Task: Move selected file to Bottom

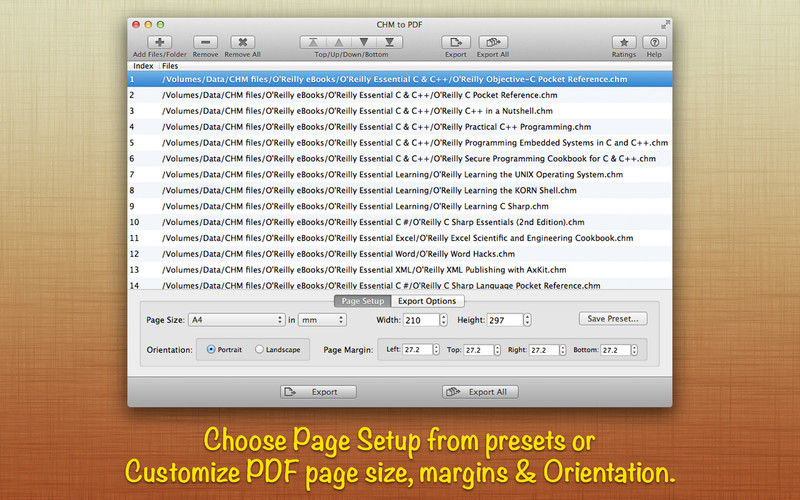Action: (x=389, y=42)
